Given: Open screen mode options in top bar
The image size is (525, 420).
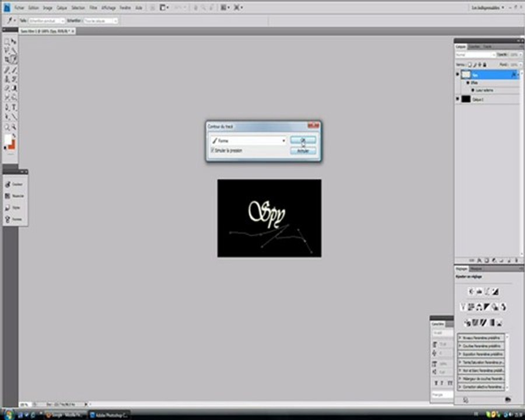Looking at the screenshot, I should (238, 8).
